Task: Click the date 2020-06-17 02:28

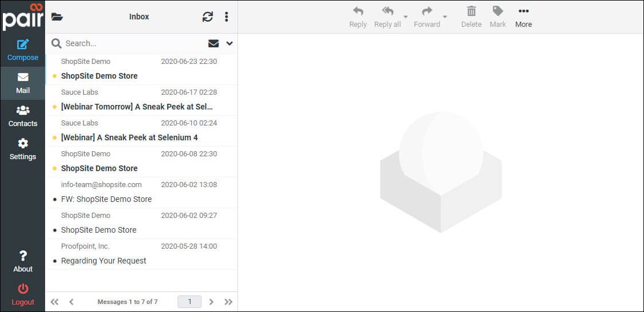Action: click(x=189, y=92)
